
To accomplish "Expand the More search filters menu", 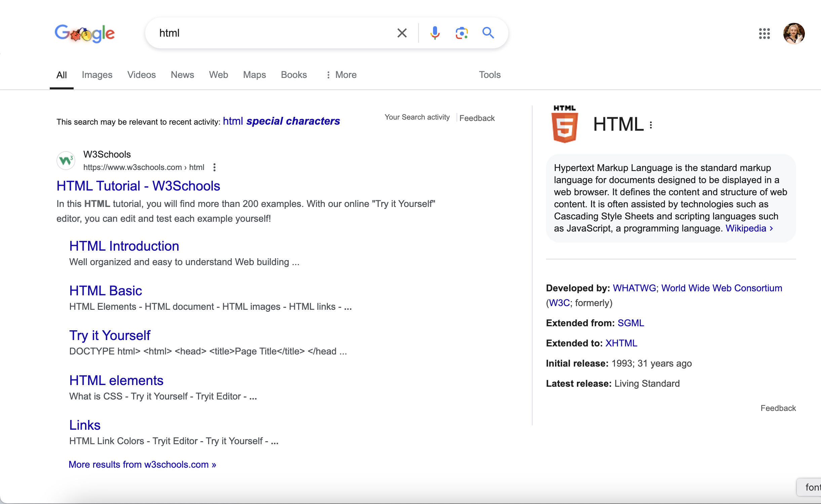I will [341, 75].
